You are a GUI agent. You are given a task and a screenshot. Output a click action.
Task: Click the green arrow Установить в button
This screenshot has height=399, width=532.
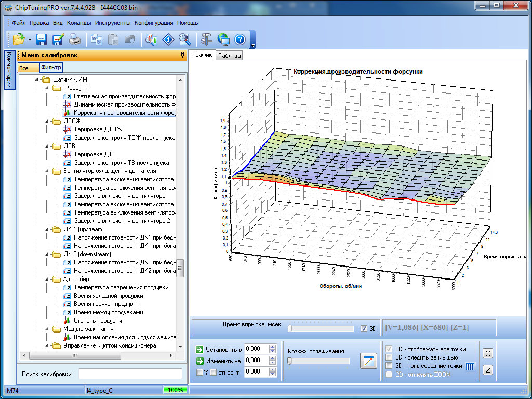pos(199,349)
